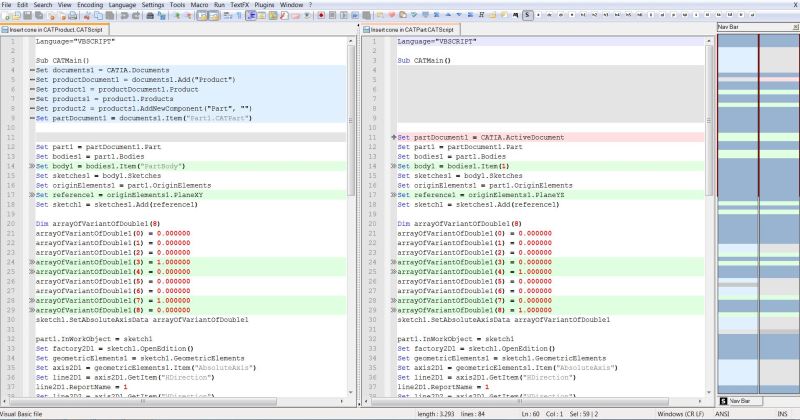This screenshot has width=800, height=420.
Task: Click 'INS' indicator in status bar
Action: tap(782, 414)
